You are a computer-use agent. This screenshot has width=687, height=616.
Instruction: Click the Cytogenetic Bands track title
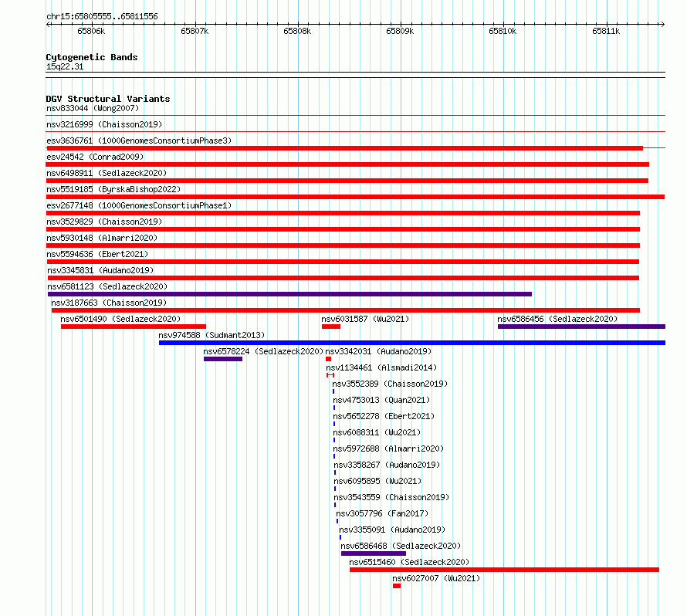pyautogui.click(x=92, y=57)
